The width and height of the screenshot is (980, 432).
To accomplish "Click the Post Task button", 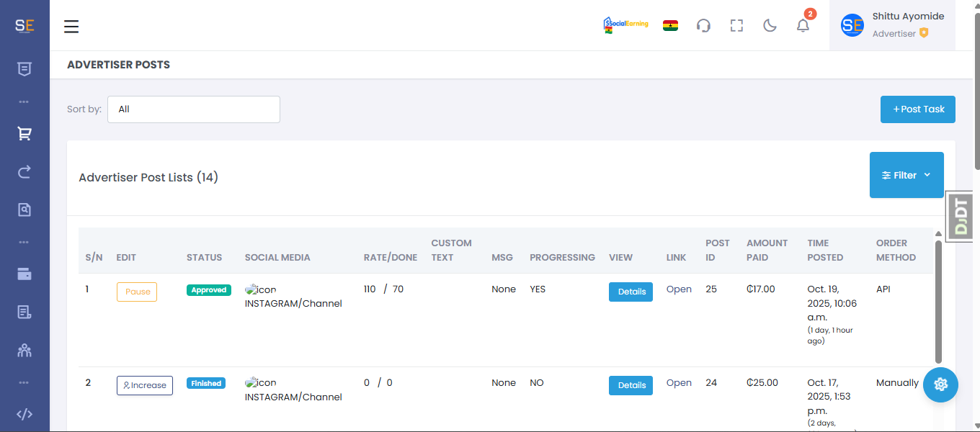I will click(x=917, y=109).
